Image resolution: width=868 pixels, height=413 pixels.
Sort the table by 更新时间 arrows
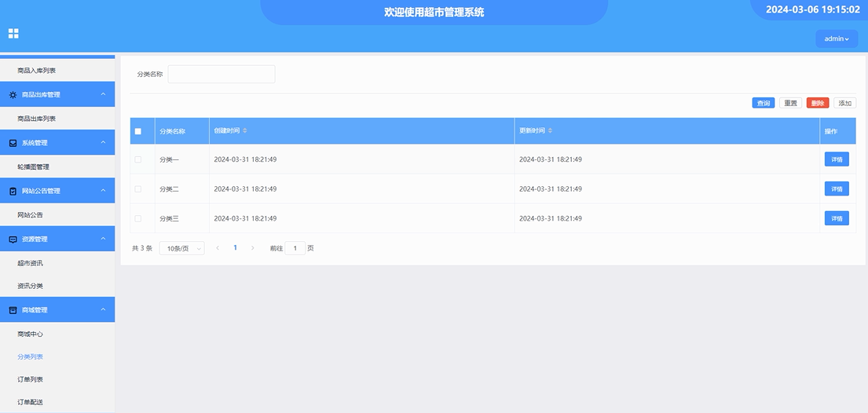point(550,130)
